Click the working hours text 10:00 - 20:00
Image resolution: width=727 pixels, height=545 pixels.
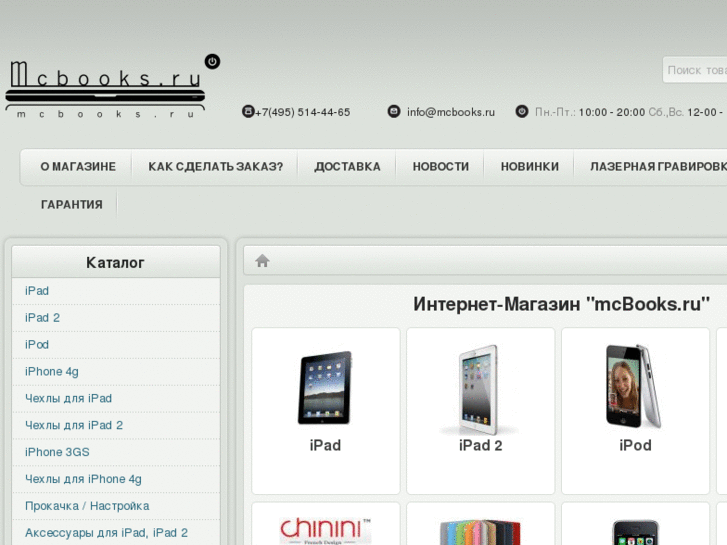coord(612,112)
